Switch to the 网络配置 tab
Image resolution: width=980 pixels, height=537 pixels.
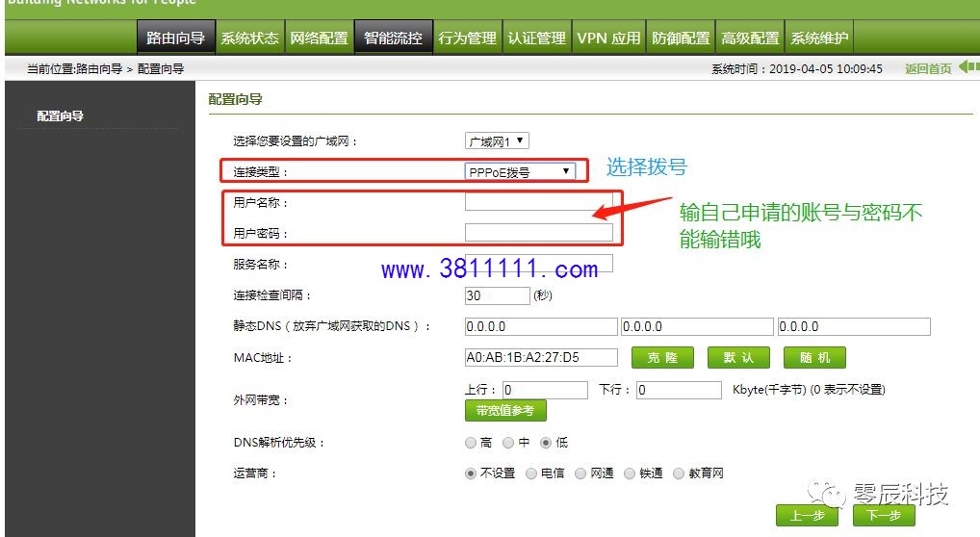point(319,38)
